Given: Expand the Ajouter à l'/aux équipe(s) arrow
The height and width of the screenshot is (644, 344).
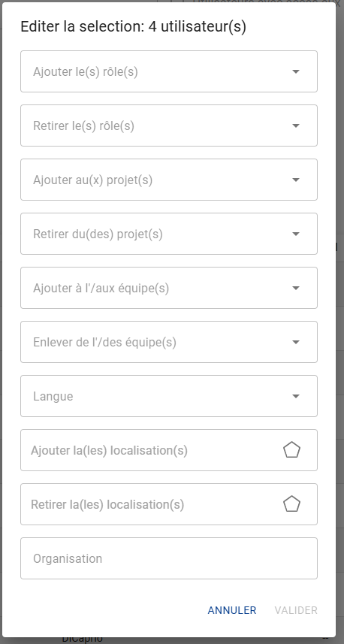Looking at the screenshot, I should coord(296,288).
